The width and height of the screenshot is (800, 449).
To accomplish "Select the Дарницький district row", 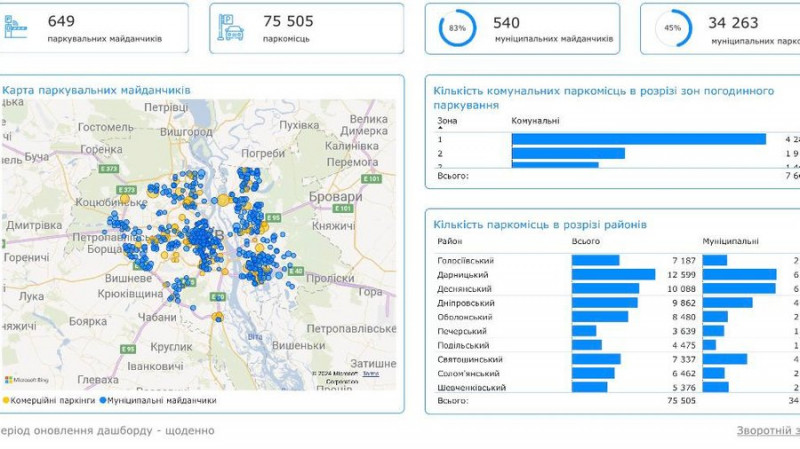I will point(617,275).
